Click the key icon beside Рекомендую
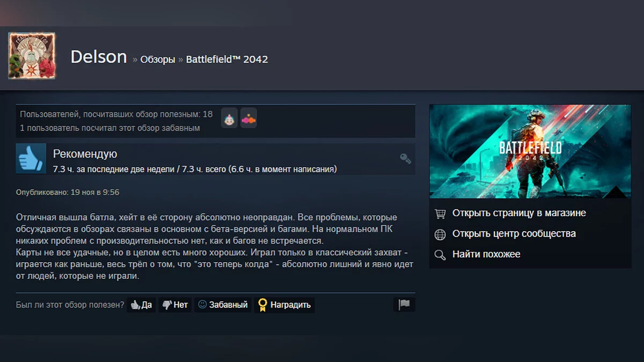Screen dimensions: 644x362 (406, 158)
